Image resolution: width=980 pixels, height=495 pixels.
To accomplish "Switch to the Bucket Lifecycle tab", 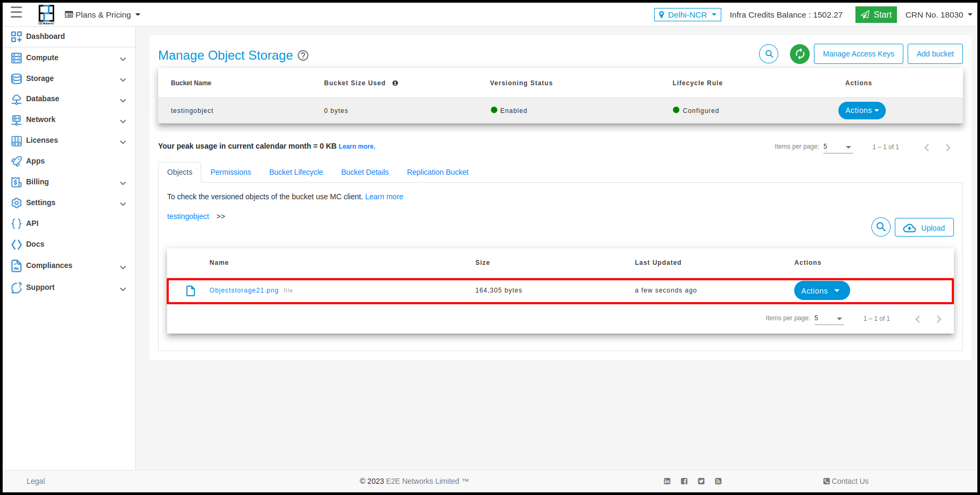I will tap(296, 172).
